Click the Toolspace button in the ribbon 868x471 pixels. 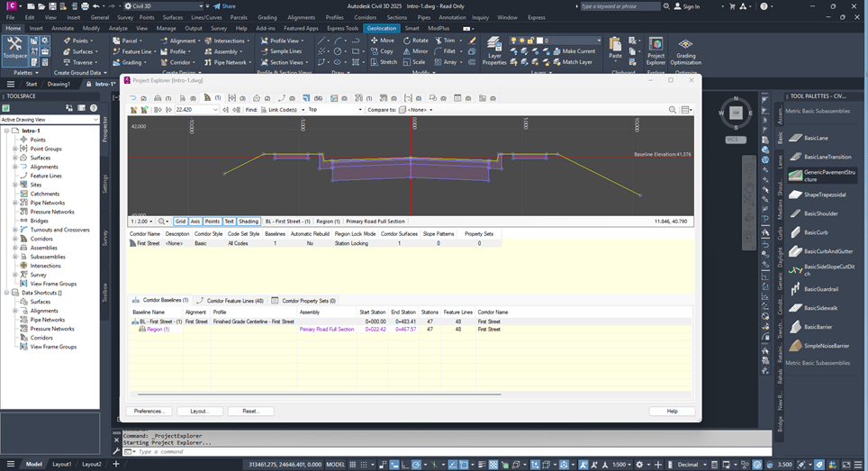15,50
